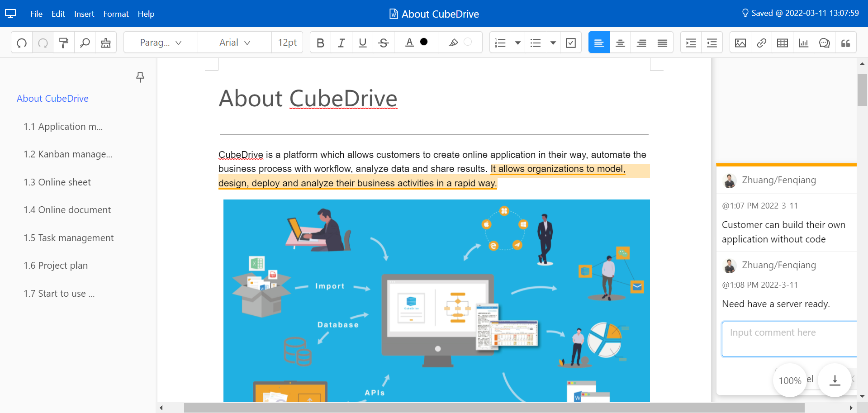Open the Insert menu

84,14
